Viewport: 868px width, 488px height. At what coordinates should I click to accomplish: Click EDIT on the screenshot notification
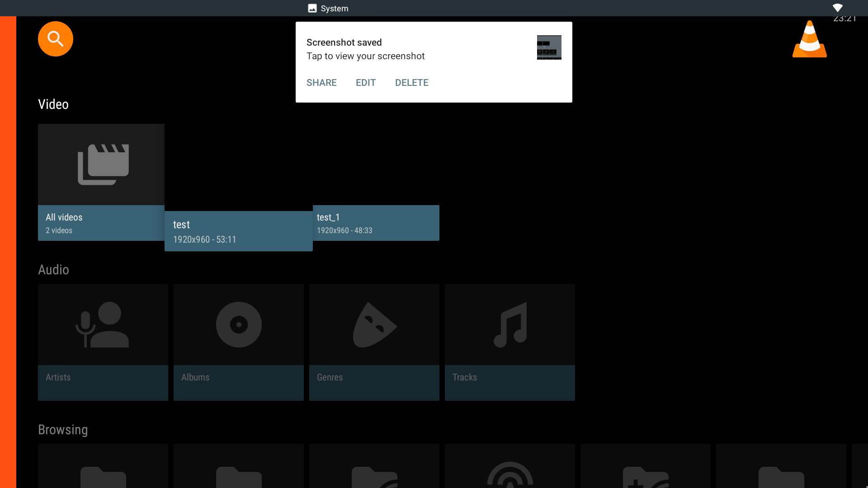point(365,82)
